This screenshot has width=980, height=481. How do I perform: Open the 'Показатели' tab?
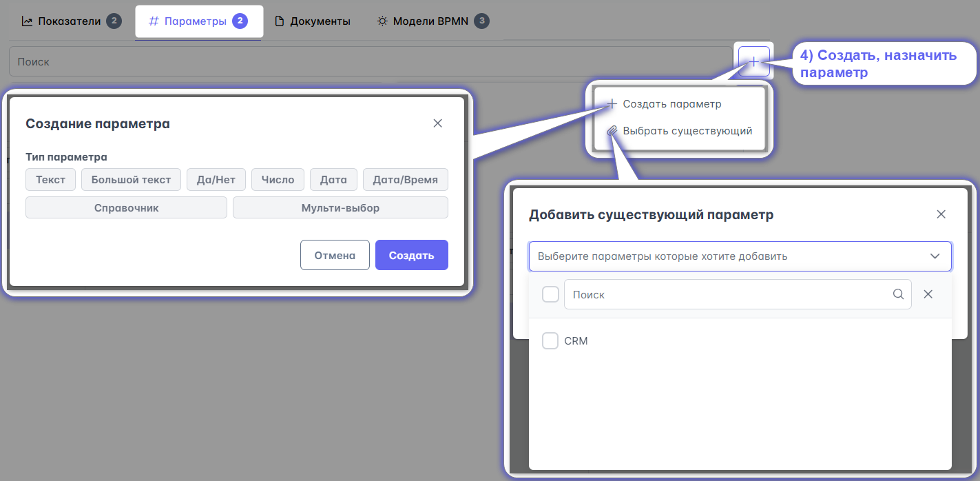(70, 21)
